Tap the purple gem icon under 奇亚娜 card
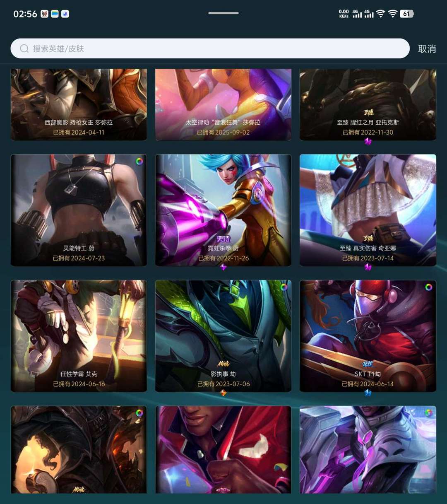The width and height of the screenshot is (447, 504). (368, 267)
